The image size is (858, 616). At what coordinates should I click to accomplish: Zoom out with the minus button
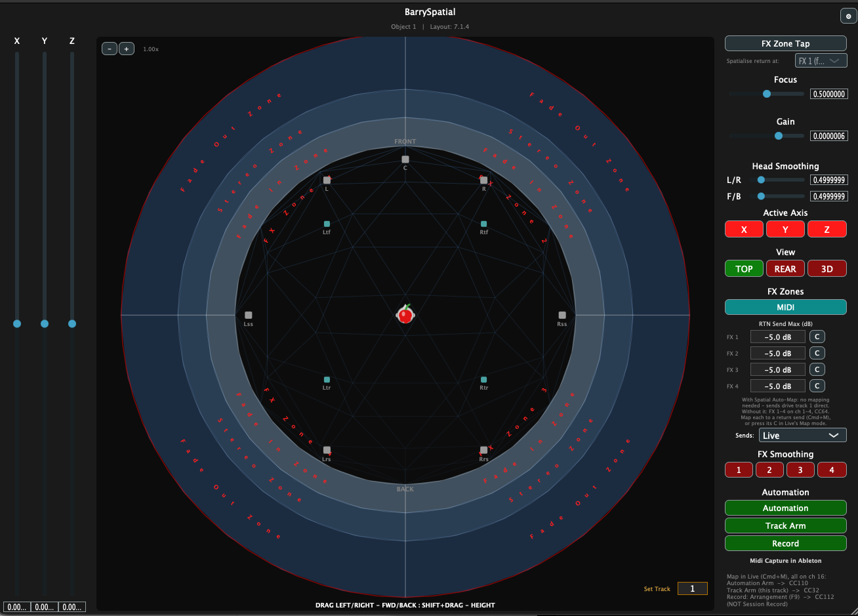coord(110,49)
